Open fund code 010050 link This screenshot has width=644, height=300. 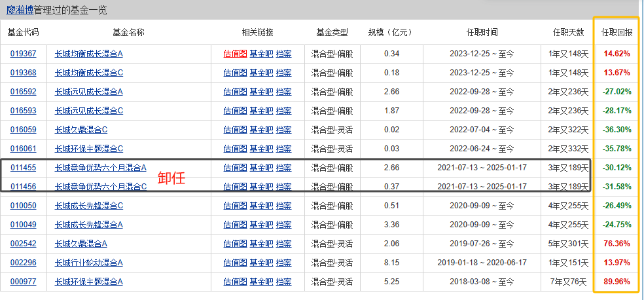pyautogui.click(x=24, y=206)
